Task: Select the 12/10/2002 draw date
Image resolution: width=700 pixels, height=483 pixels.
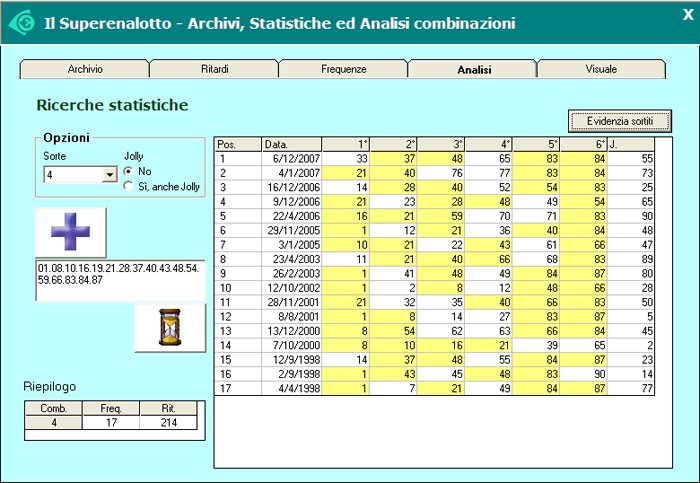Action: (x=292, y=288)
